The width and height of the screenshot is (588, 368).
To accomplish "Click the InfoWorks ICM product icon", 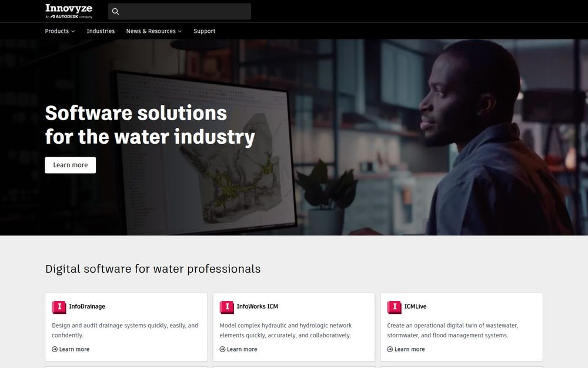I will (226, 307).
